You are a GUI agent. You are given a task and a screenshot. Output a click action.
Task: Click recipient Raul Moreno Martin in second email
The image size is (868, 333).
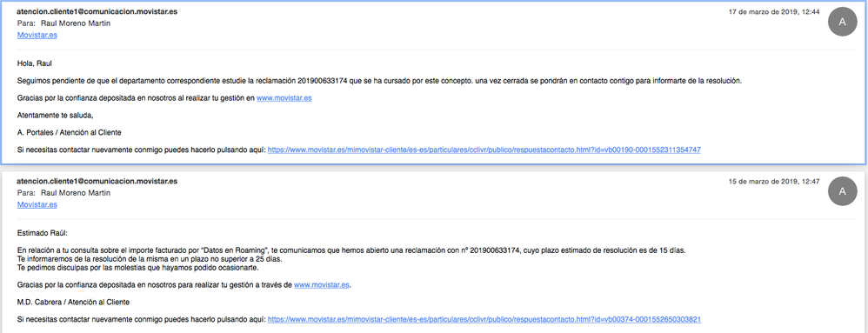[x=76, y=193]
